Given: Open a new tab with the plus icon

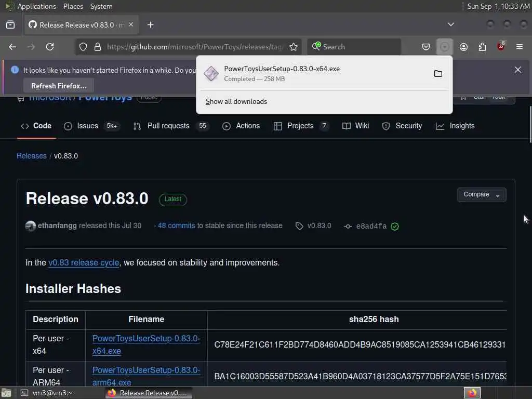Looking at the screenshot, I should coord(151,25).
